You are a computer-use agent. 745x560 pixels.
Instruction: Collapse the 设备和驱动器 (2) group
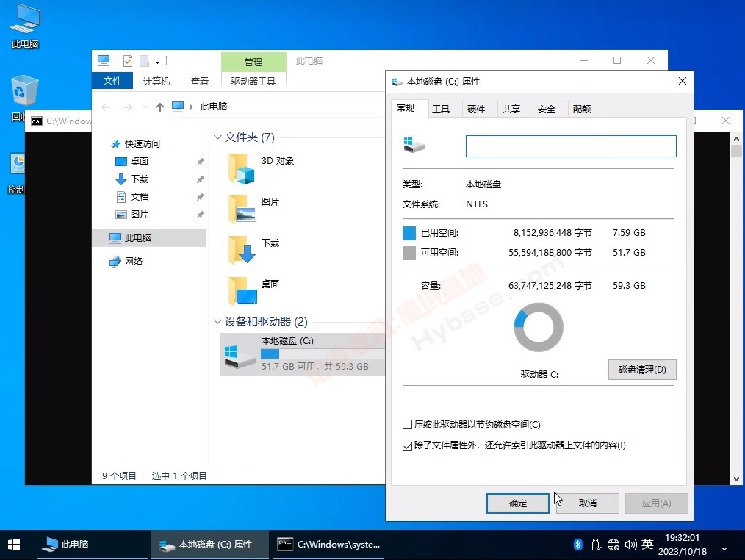point(217,322)
